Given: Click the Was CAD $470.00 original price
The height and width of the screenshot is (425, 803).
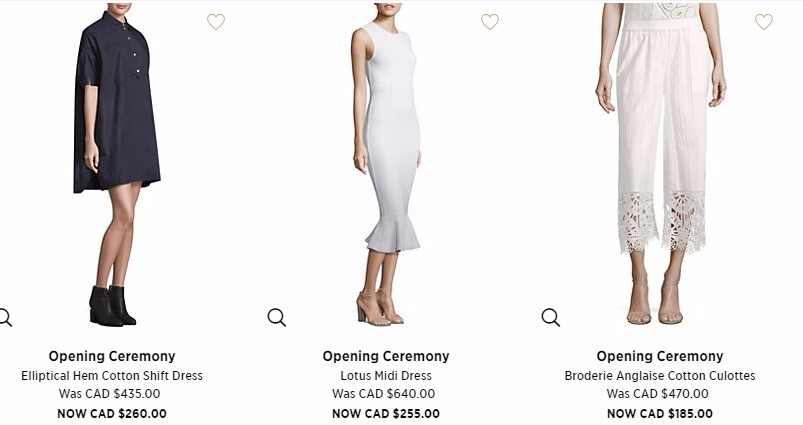Looking at the screenshot, I should [660, 394].
